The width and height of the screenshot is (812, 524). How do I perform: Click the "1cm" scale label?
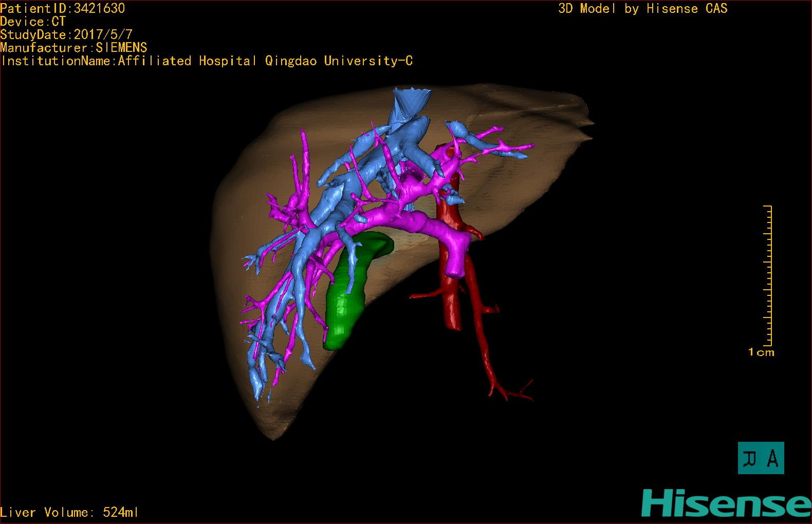(x=761, y=352)
